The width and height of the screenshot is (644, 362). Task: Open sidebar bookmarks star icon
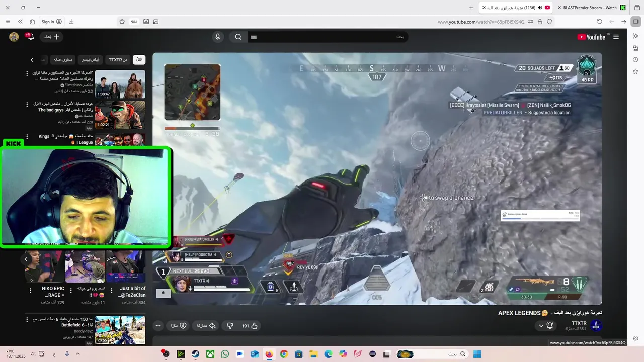coord(635,71)
